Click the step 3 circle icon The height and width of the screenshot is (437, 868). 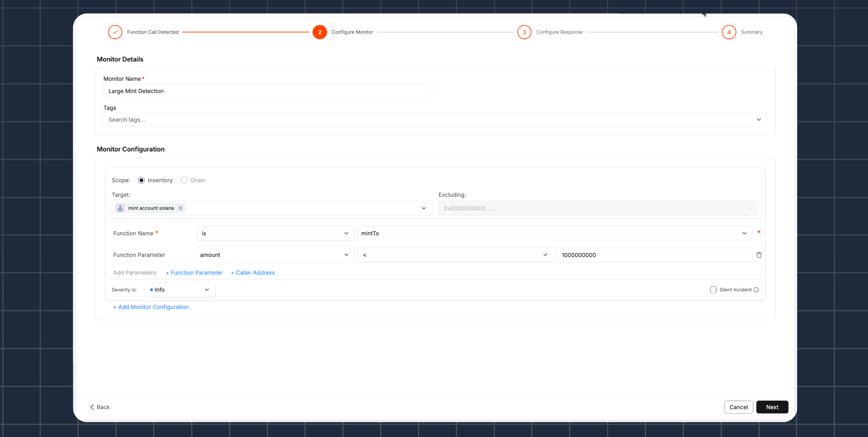click(x=524, y=32)
